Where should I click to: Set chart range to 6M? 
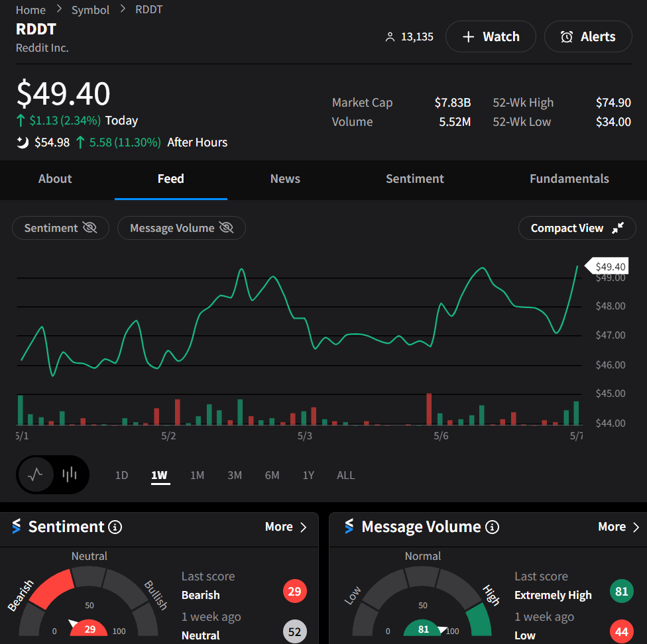point(272,475)
